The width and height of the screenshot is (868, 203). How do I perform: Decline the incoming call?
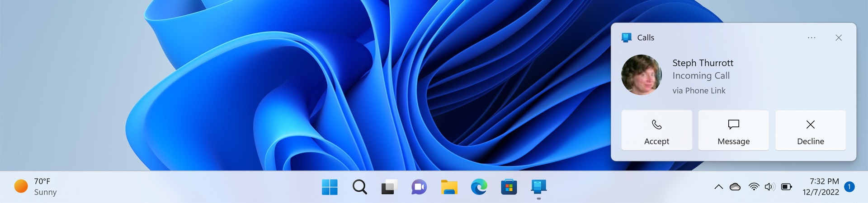point(810,130)
